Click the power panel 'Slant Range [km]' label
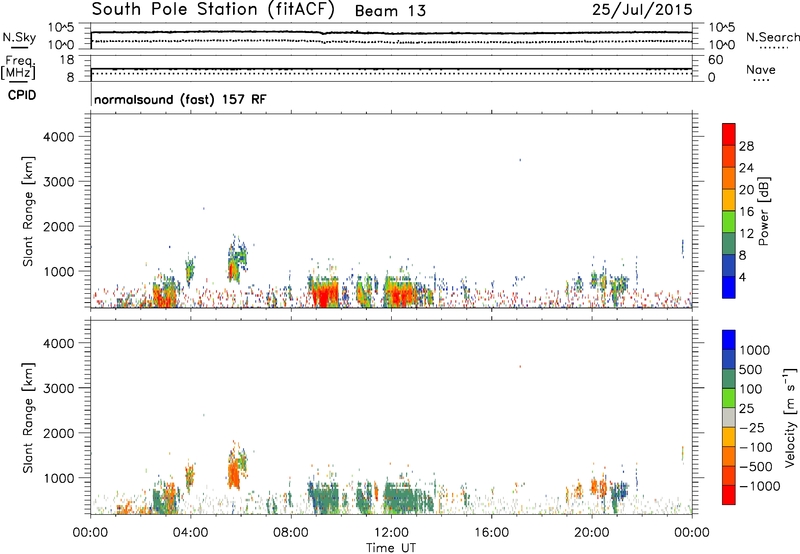 click(28, 211)
